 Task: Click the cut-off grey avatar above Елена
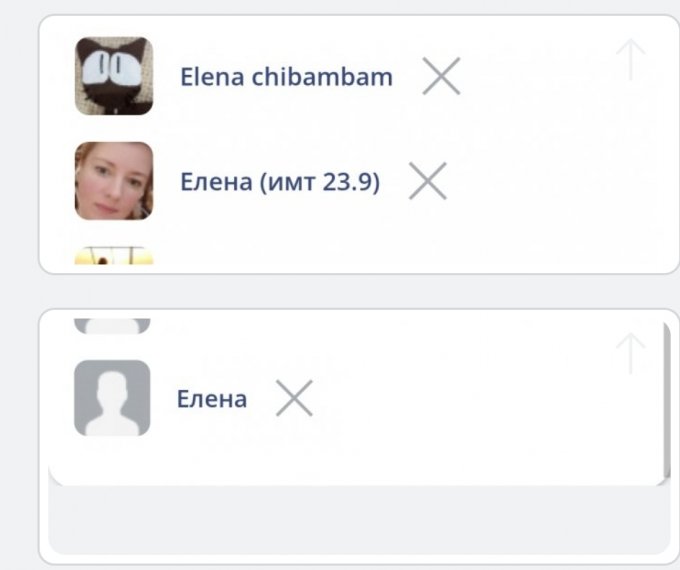pyautogui.click(x=112, y=326)
